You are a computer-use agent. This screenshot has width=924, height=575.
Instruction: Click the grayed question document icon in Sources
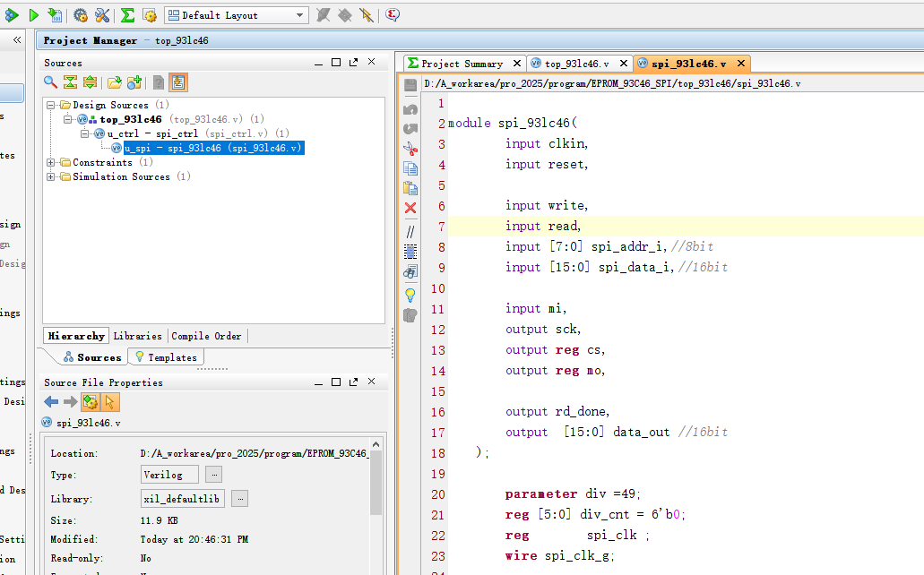pyautogui.click(x=159, y=82)
